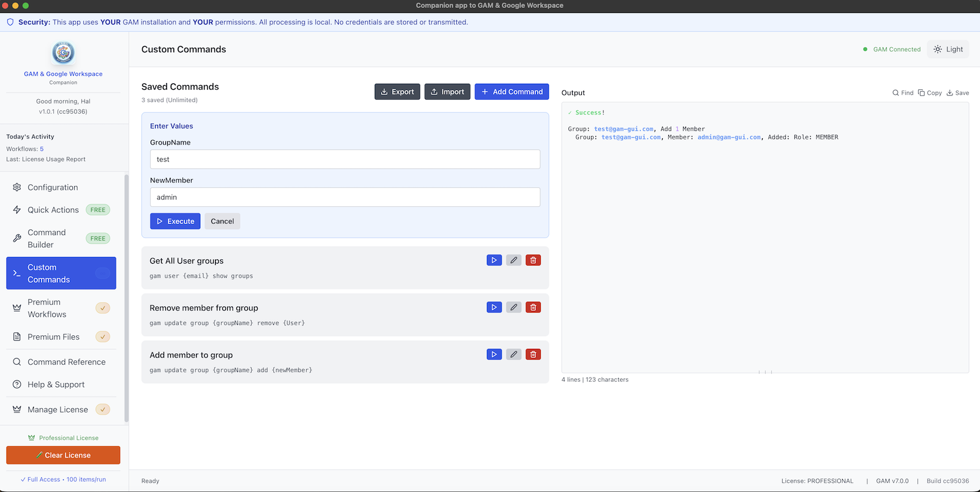Click the GroupName input field
Viewport: 980px width, 492px height.
(345, 159)
